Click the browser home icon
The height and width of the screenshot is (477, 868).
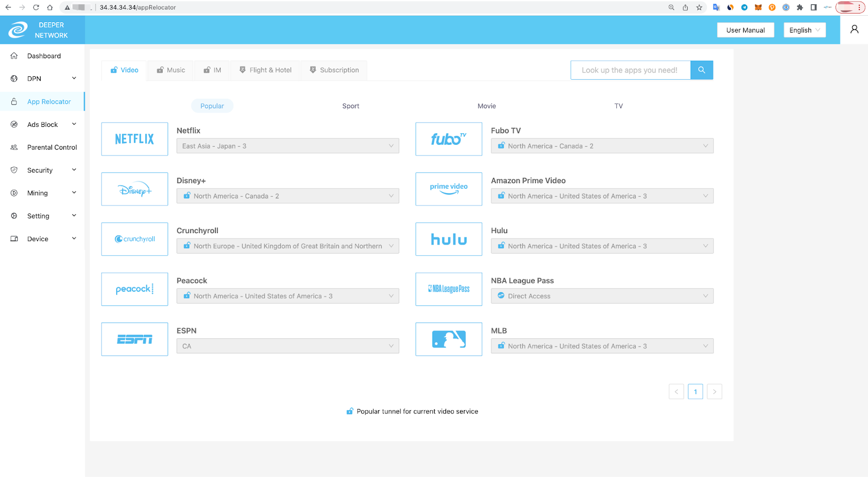click(x=50, y=8)
